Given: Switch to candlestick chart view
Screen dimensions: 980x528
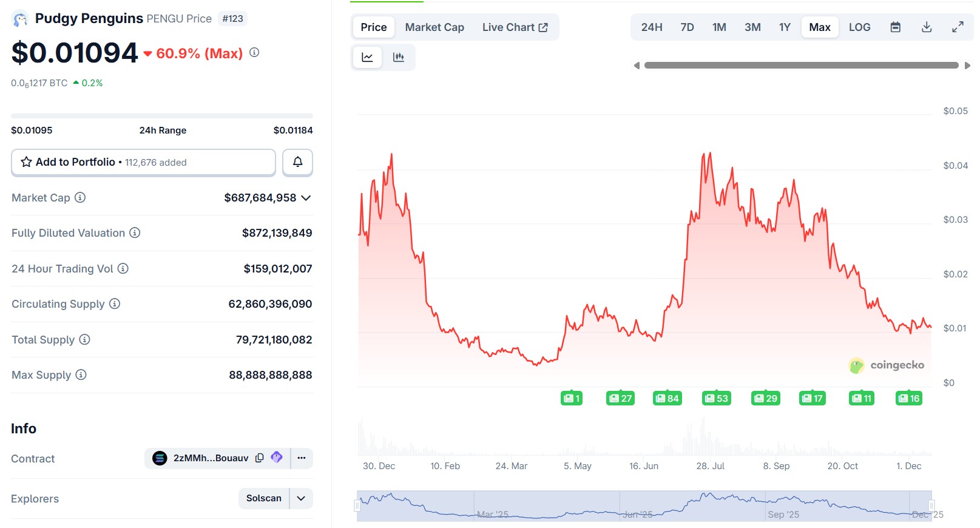Looking at the screenshot, I should pos(399,57).
